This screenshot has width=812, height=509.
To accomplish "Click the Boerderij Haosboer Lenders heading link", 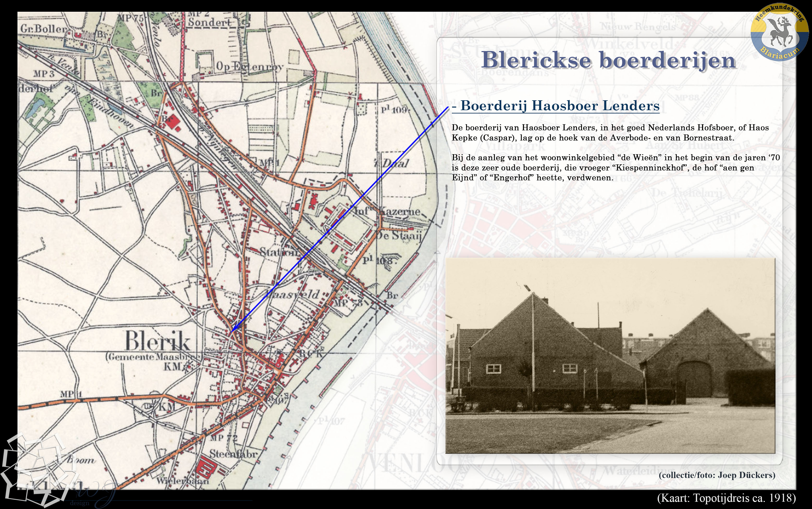I will click(556, 106).
